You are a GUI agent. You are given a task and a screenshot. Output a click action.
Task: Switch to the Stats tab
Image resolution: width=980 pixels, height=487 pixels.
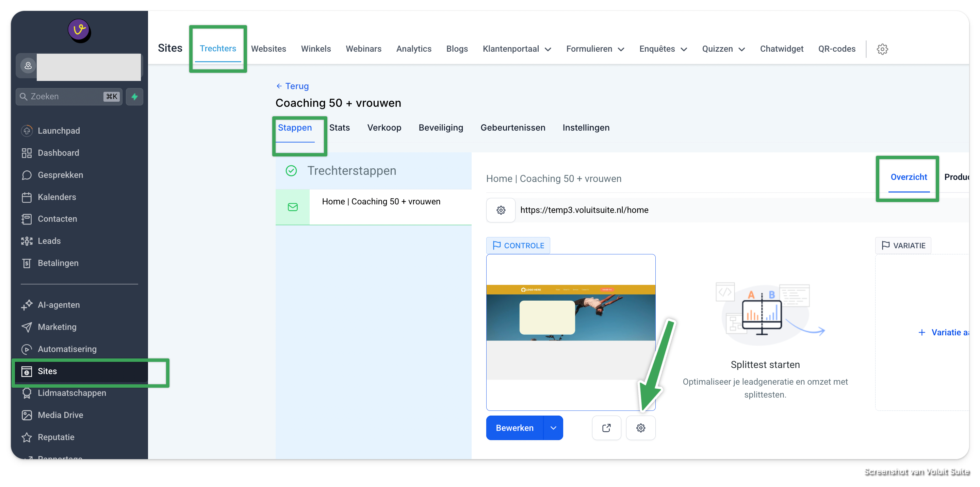click(x=339, y=128)
